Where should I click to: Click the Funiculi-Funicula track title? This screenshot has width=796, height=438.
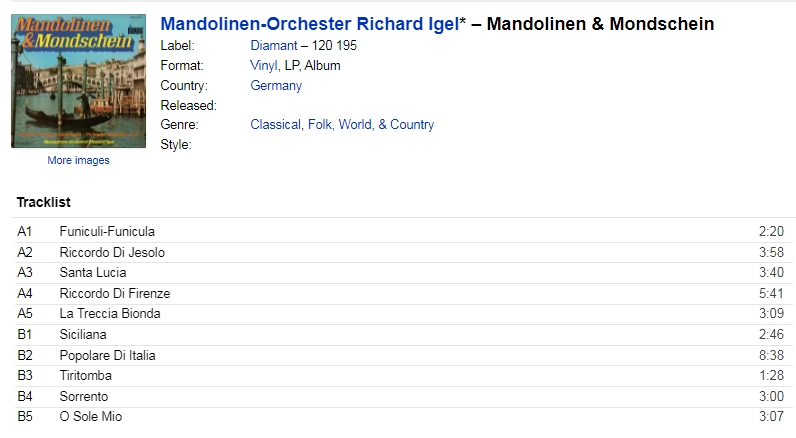[x=107, y=231]
